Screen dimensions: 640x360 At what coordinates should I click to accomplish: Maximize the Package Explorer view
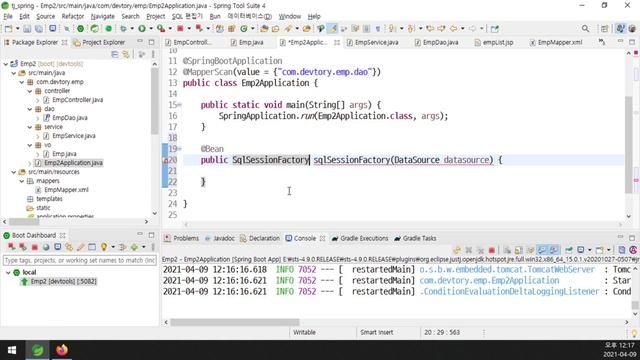click(x=151, y=42)
